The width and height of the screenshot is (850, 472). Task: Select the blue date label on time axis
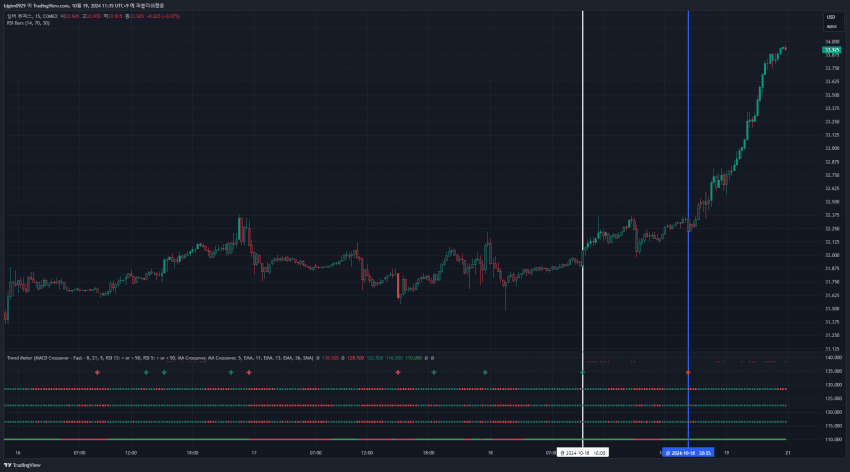tap(688, 452)
